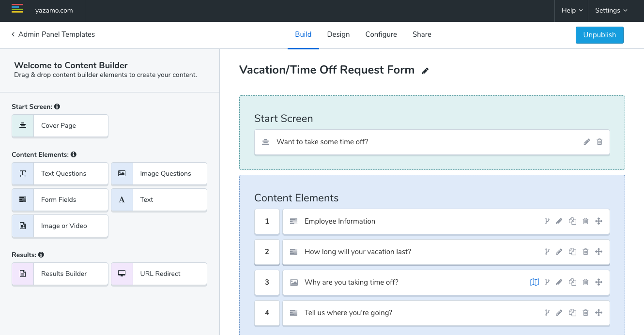Edit the 'Why are you taking time off?' element
This screenshot has width=644, height=335.
(x=559, y=282)
